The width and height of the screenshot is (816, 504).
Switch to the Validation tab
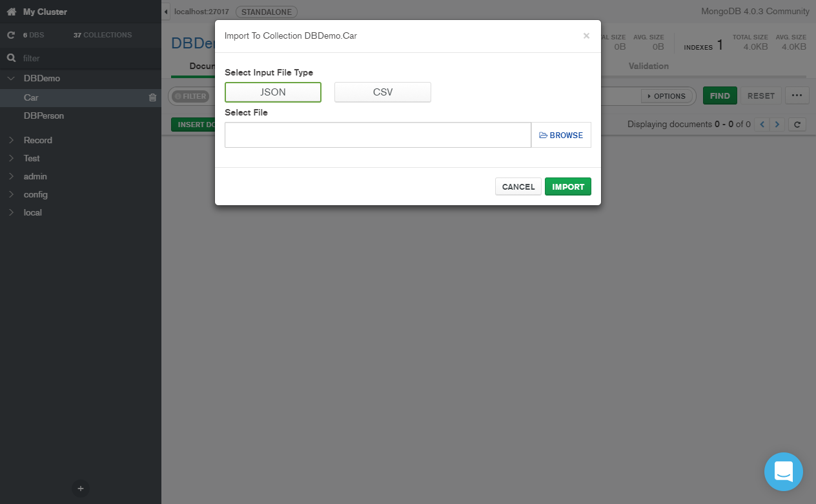coord(649,66)
